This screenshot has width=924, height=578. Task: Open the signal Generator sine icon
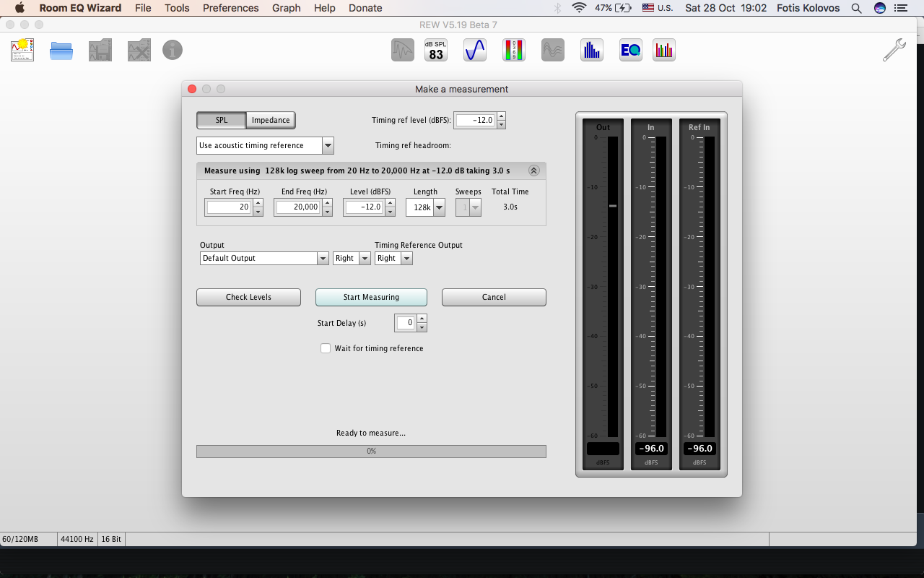point(475,50)
